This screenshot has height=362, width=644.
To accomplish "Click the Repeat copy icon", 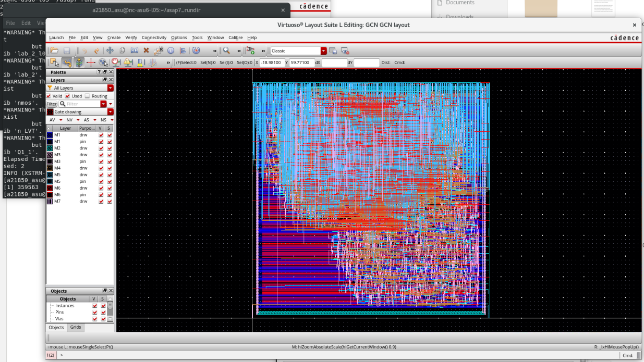I will pyautogui.click(x=159, y=51).
